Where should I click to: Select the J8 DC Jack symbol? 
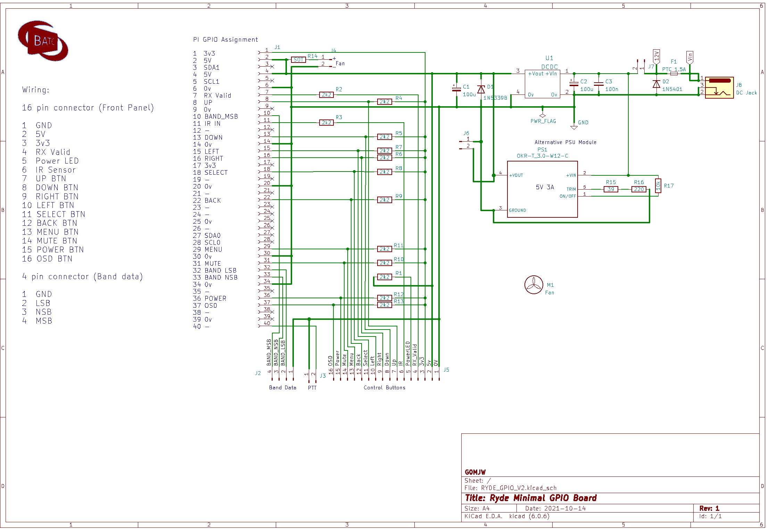click(x=719, y=88)
